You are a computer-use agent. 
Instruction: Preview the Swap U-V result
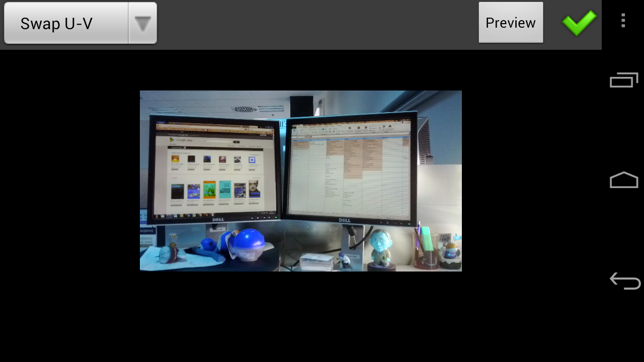point(510,23)
